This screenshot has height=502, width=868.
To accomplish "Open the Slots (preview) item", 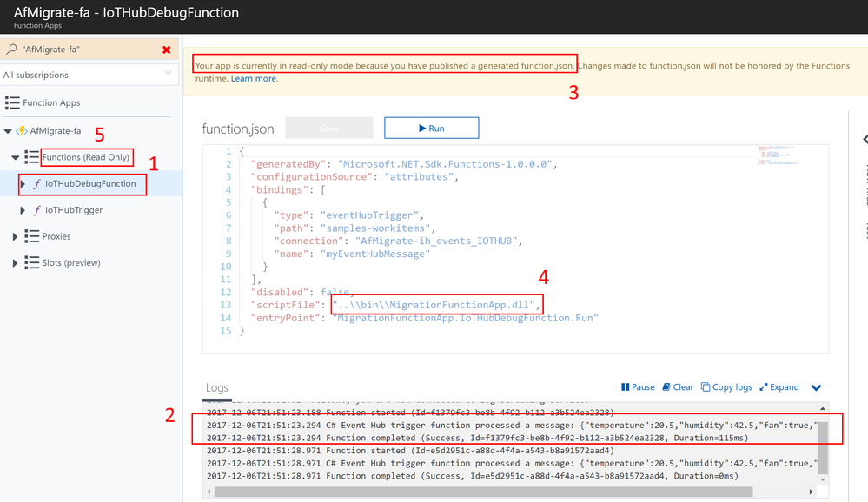I will click(x=71, y=263).
